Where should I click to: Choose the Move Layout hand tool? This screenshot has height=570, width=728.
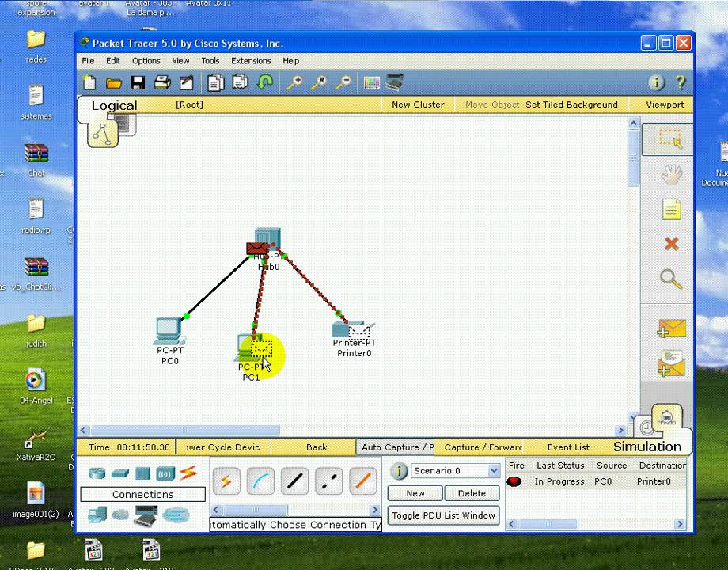[671, 175]
